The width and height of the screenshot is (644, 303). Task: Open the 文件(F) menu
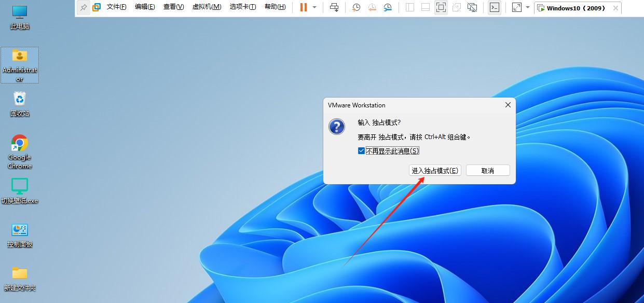click(117, 7)
